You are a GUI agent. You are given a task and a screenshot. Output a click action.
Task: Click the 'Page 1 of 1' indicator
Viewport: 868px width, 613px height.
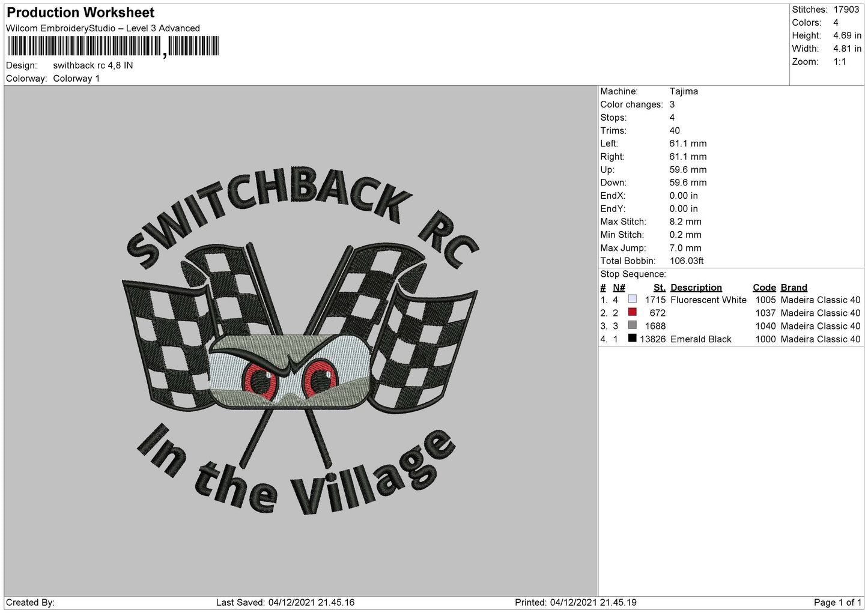[x=837, y=602]
